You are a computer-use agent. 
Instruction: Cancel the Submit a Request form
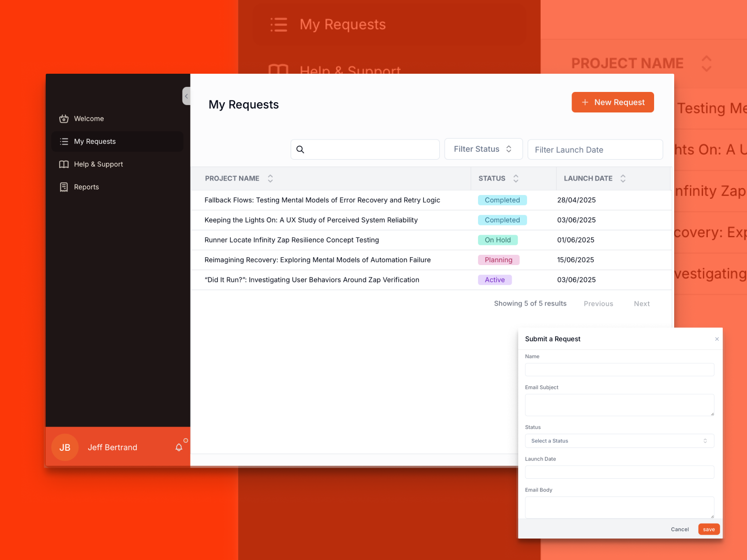click(679, 529)
